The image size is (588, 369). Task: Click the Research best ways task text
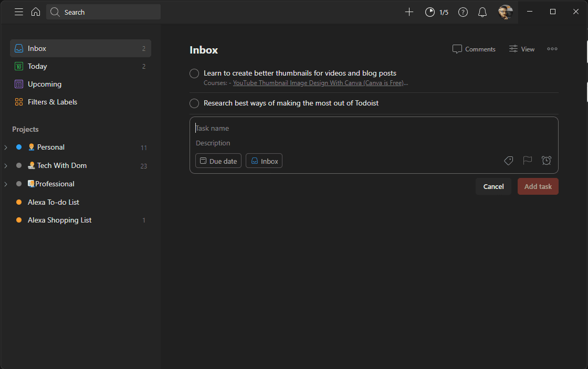pos(291,103)
